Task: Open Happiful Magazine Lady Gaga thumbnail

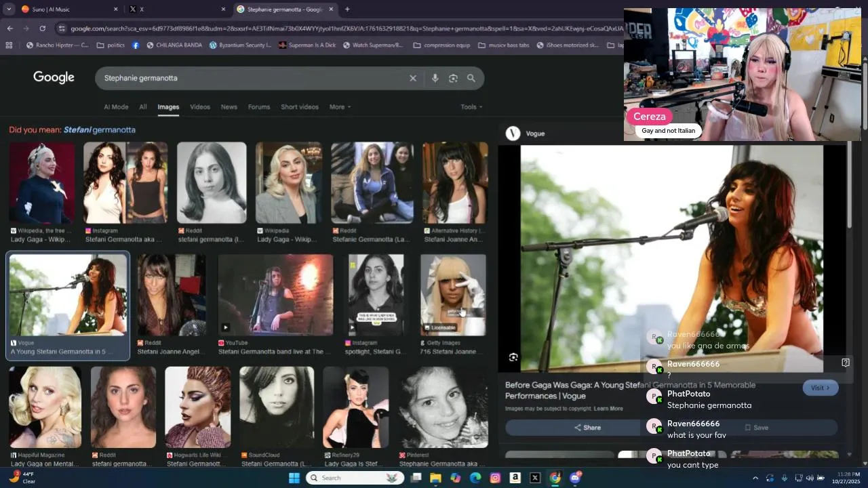Action: 45,407
